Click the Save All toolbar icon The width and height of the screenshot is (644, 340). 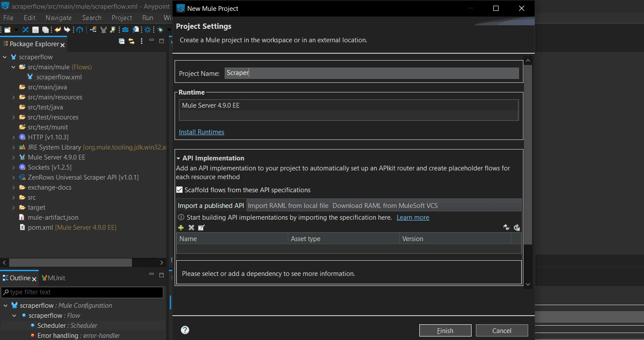[45, 30]
